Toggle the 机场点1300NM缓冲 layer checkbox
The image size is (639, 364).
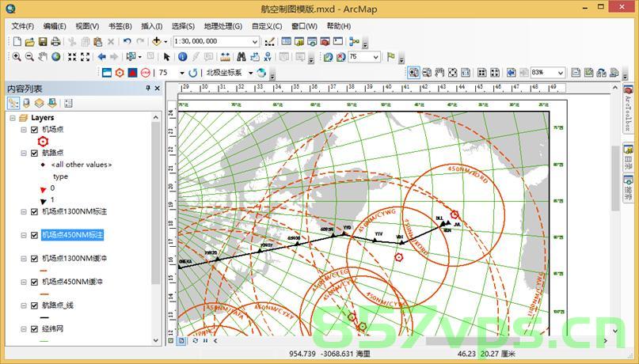[34, 259]
